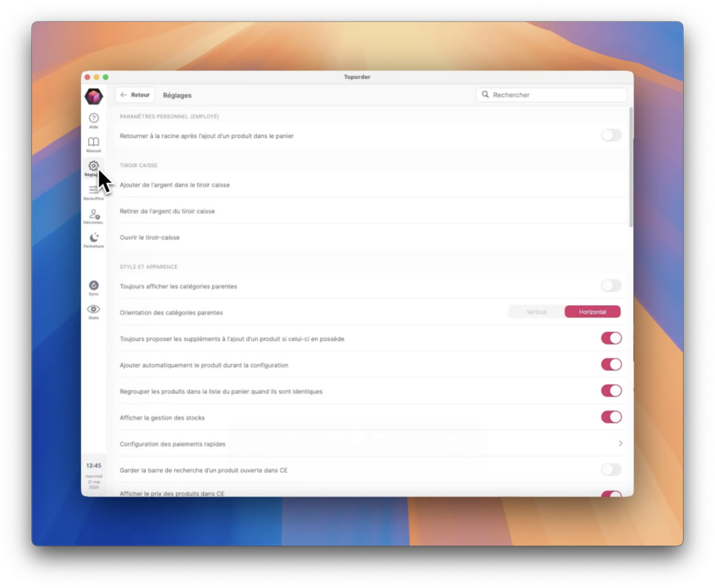
Task: Expand Configuration des paiements rapides chevron
Action: click(620, 443)
